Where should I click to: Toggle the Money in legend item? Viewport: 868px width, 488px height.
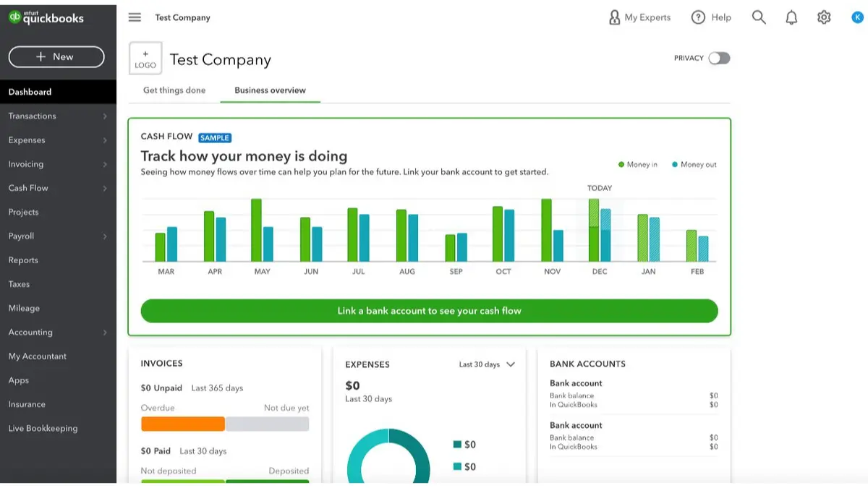(x=637, y=164)
